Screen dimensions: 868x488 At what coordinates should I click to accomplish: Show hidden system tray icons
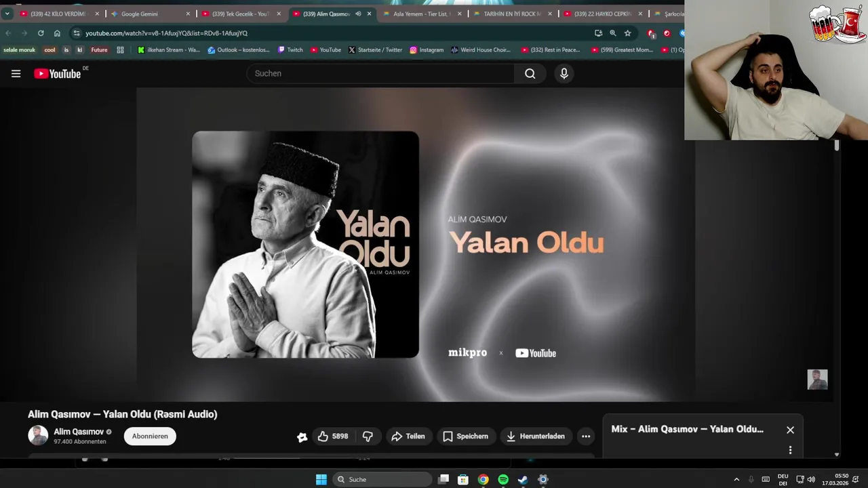point(736,479)
